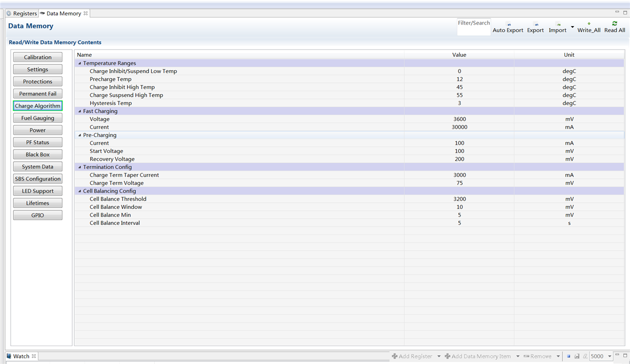The image size is (630, 364).
Task: Open the Remove dropdown arrow
Action: tap(558, 356)
